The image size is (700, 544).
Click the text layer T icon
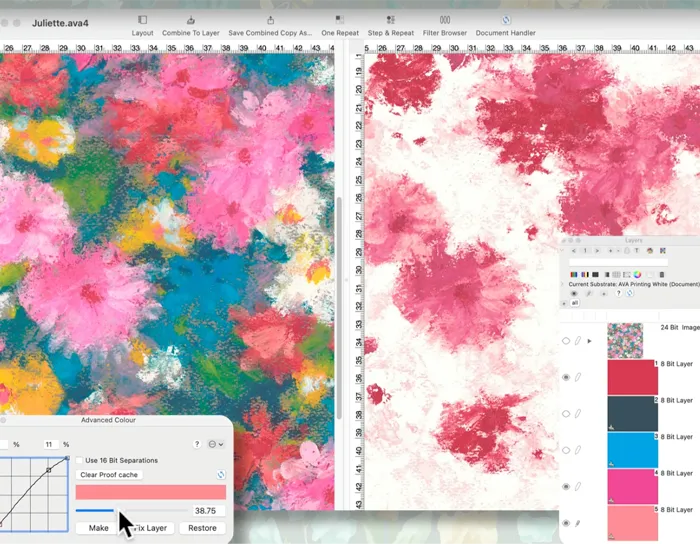pos(637,250)
